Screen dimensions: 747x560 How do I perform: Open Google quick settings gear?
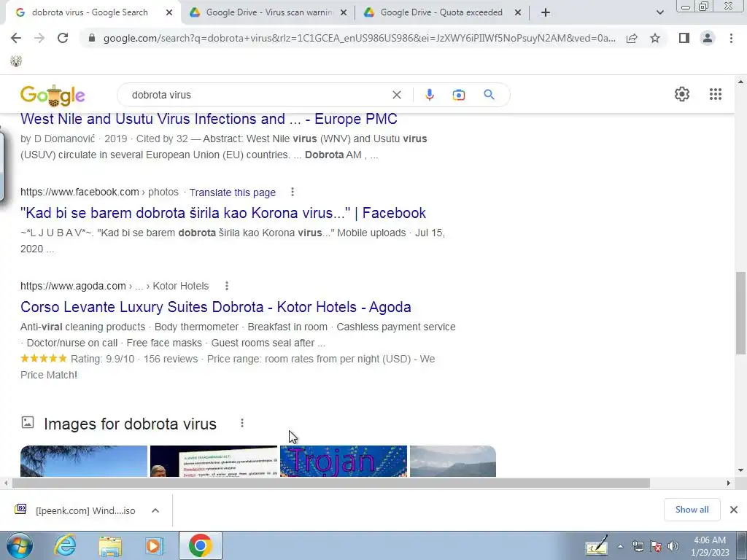(x=682, y=94)
